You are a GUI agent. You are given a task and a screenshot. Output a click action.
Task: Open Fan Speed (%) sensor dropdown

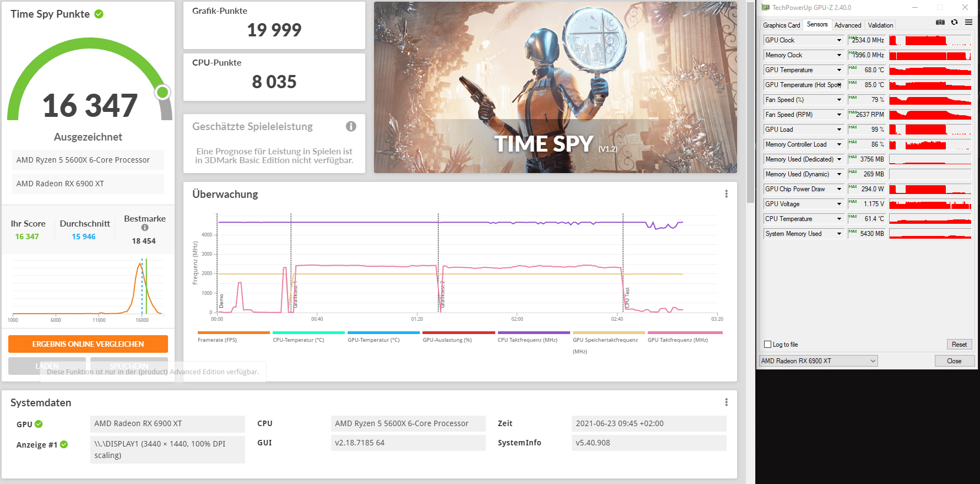(839, 100)
